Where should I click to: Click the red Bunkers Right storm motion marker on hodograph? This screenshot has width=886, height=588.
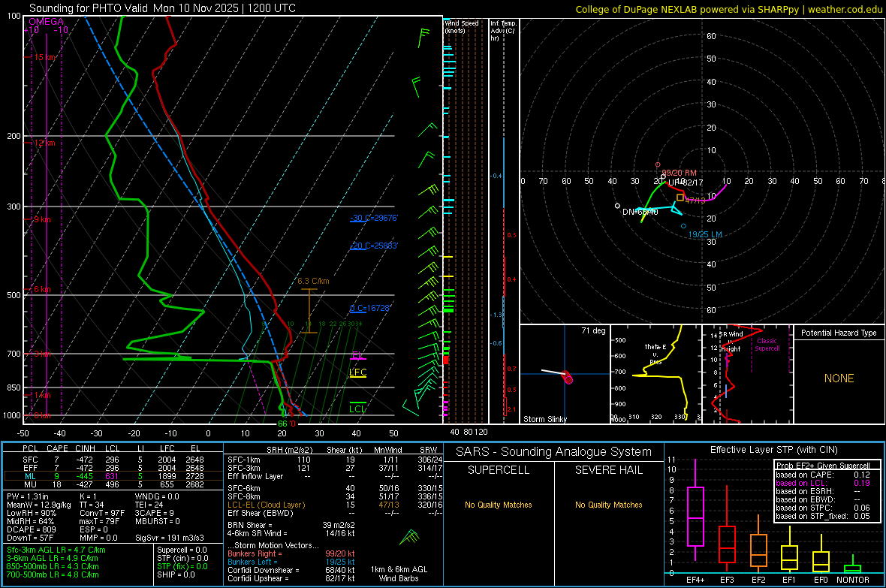coord(658,164)
